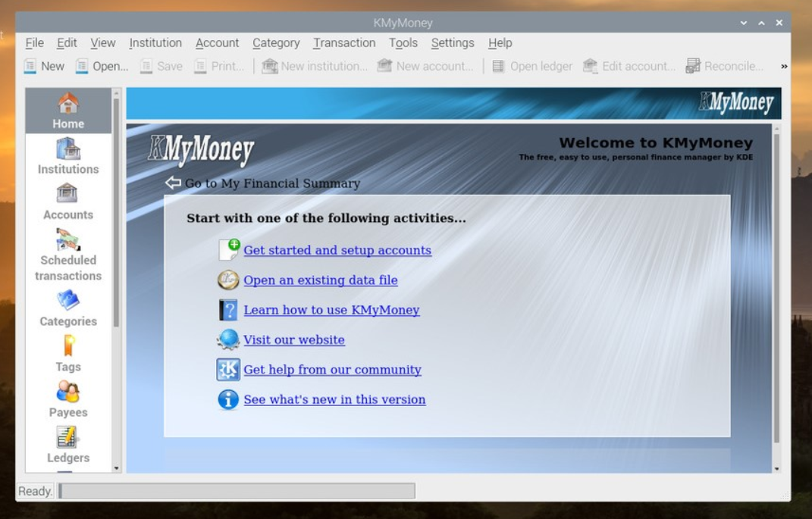The width and height of the screenshot is (812, 519).
Task: Close the KMyMoney window
Action: tap(779, 23)
